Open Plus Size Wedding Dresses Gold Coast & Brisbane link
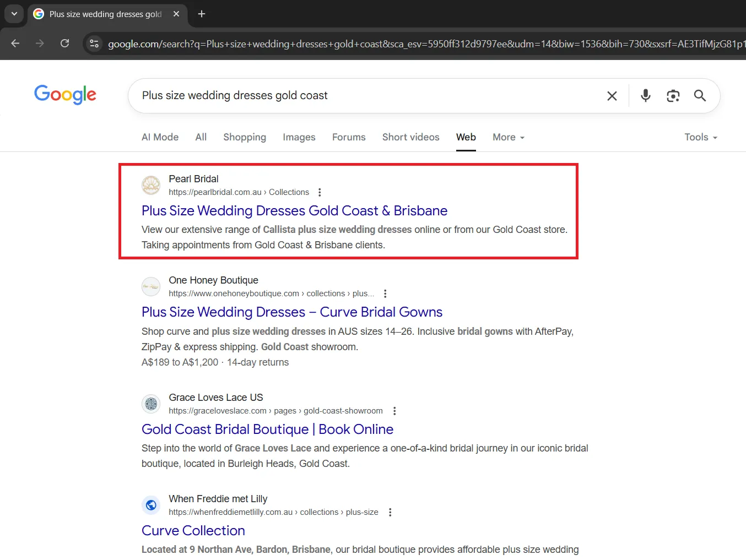 click(x=294, y=211)
